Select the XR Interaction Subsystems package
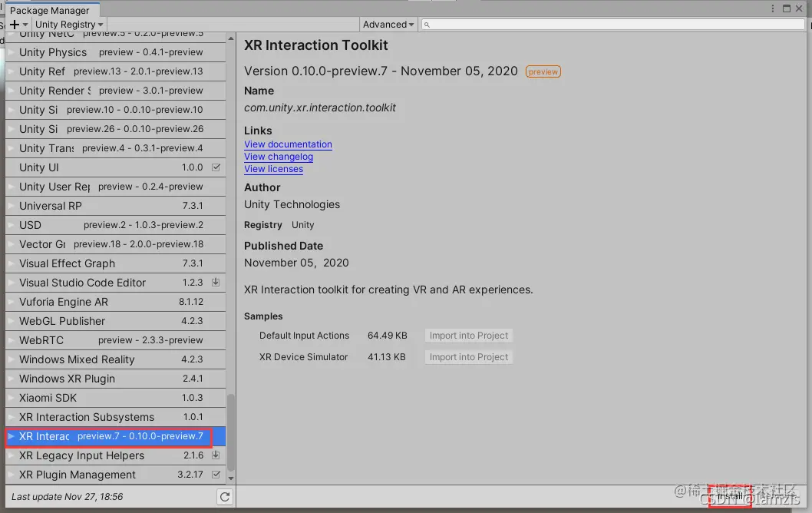Screen dimensions: 812x513 click(115, 416)
